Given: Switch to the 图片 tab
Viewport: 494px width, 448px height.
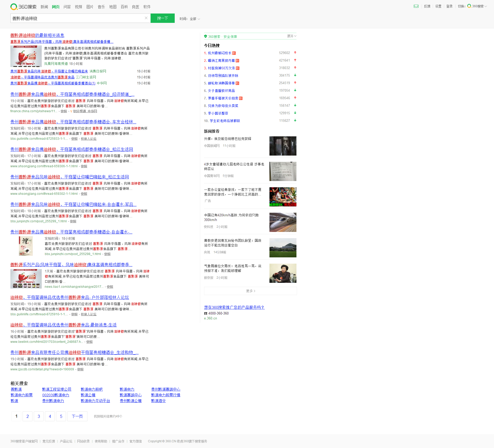Looking at the screenshot, I should tap(90, 7).
